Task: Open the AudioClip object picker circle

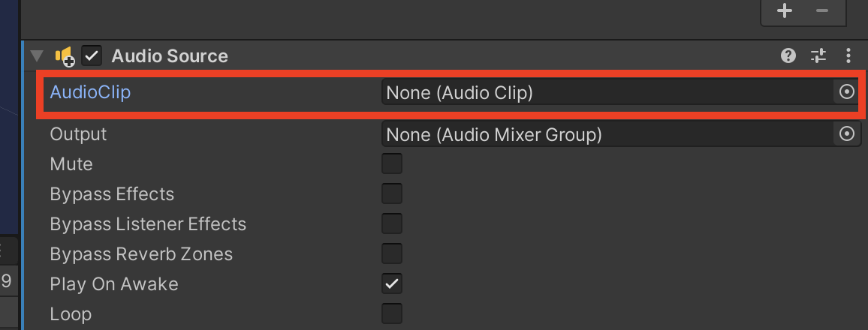Action: click(847, 91)
